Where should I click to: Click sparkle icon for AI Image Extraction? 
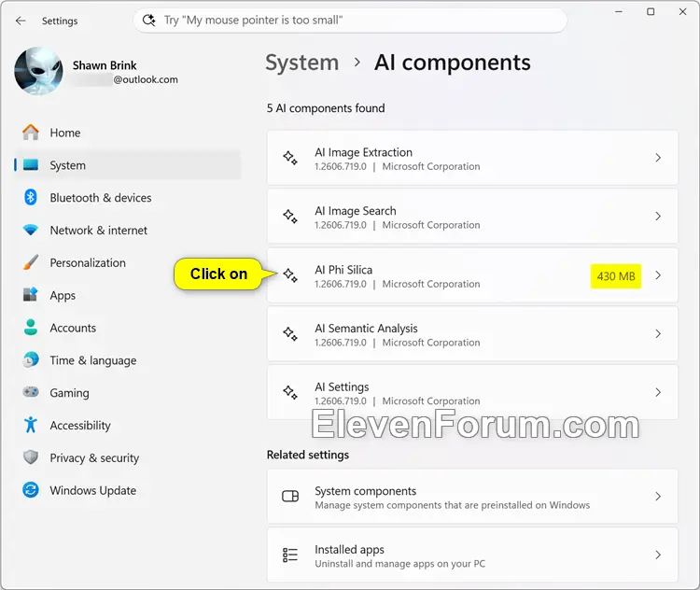[290, 158]
